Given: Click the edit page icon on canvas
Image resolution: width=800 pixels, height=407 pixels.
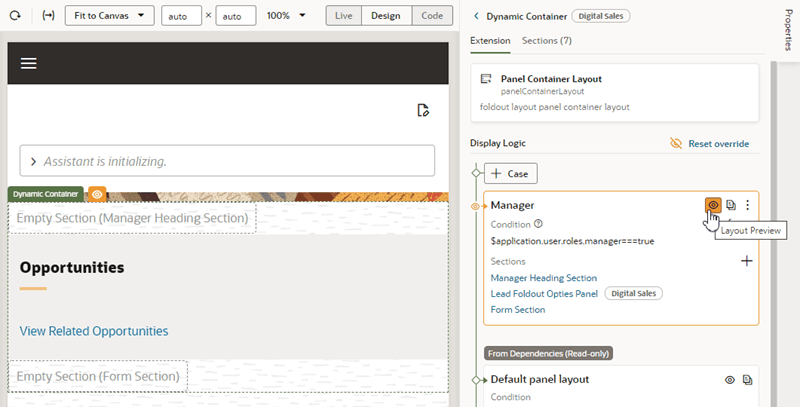Looking at the screenshot, I should (x=423, y=110).
